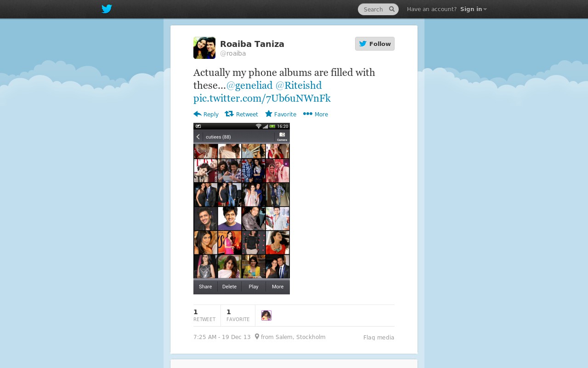Click More in the phone screenshot bottom bar
The image size is (588, 368).
coord(278,287)
